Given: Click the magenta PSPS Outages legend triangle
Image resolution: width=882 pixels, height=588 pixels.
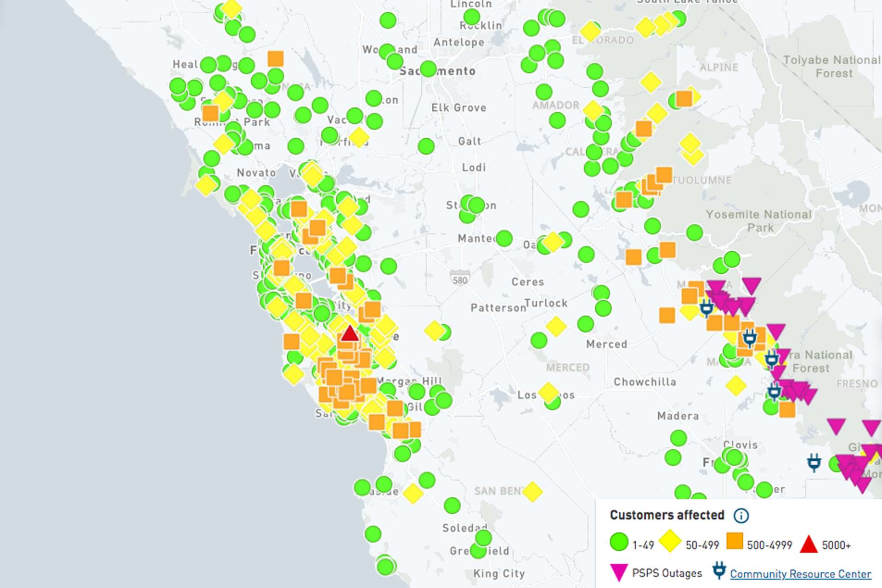Looking at the screenshot, I should [x=619, y=572].
